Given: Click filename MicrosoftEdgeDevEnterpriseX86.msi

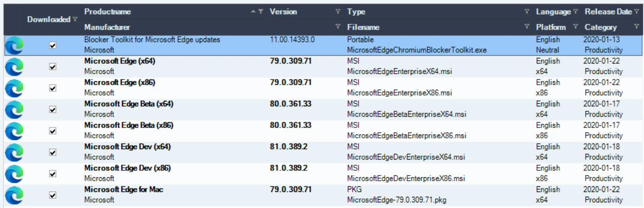Looking at the screenshot, I should point(406,178).
